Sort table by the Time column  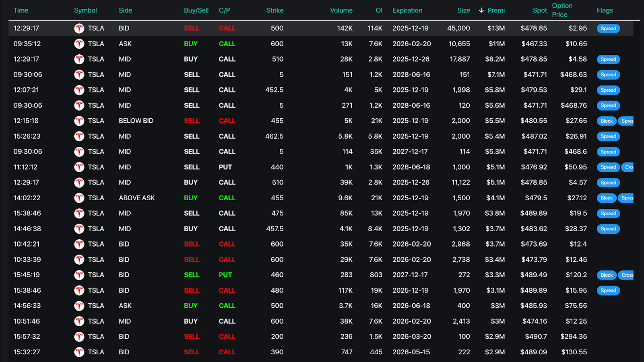(21, 10)
